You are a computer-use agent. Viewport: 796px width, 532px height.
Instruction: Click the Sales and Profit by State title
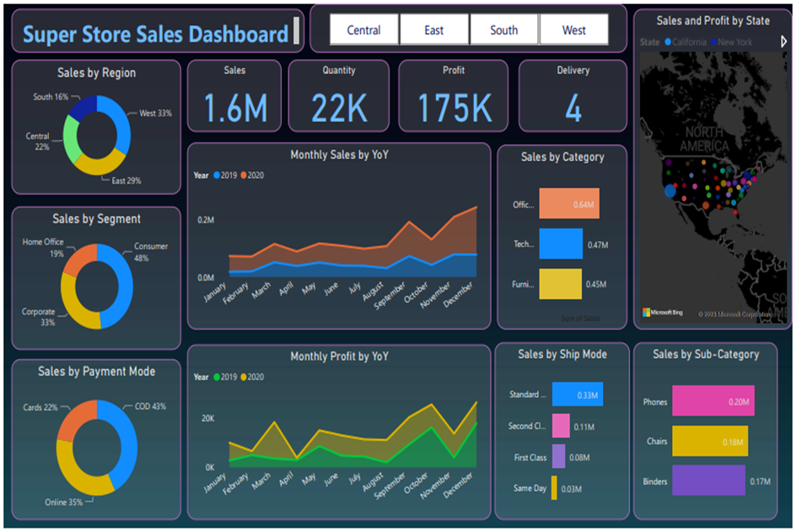[x=713, y=21]
